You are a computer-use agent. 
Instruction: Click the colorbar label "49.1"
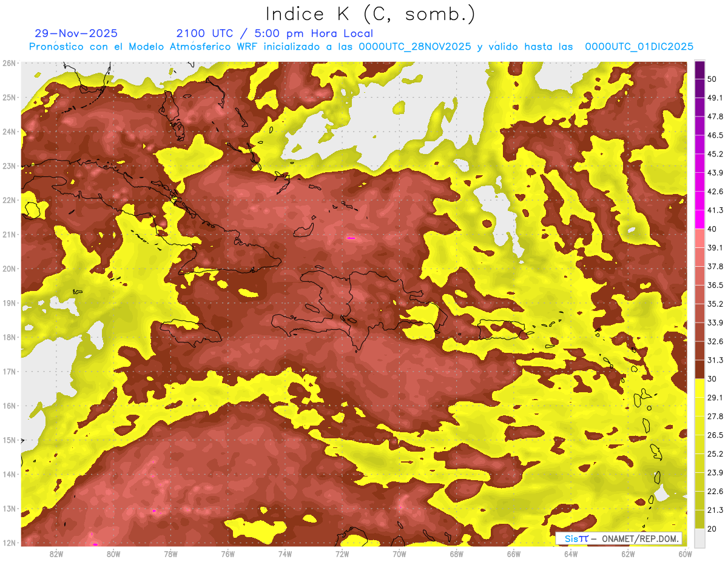715,98
